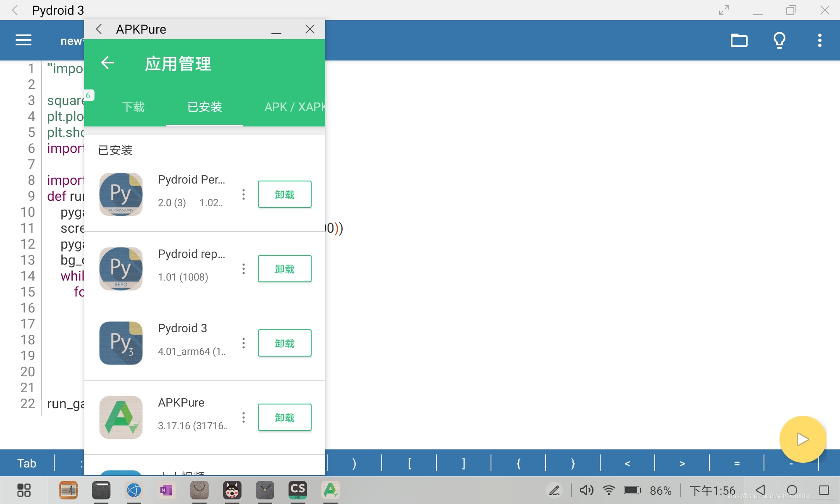The height and width of the screenshot is (504, 840).
Task: Click the APKPure app icon in list
Action: coord(121,417)
